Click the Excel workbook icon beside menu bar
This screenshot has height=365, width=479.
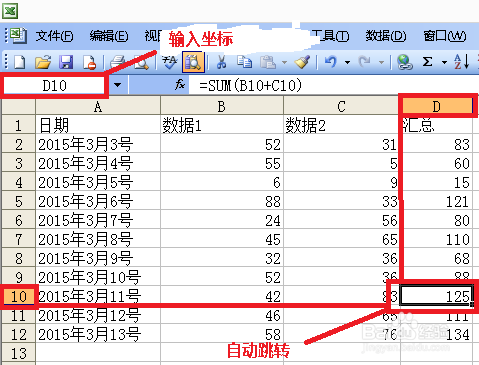[18, 35]
